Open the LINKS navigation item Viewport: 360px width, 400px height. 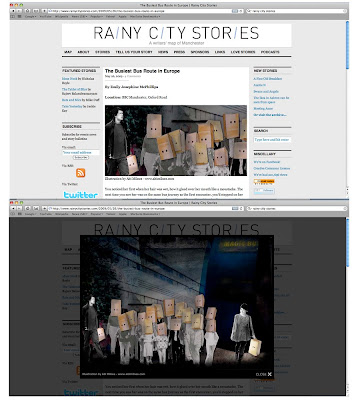click(220, 52)
